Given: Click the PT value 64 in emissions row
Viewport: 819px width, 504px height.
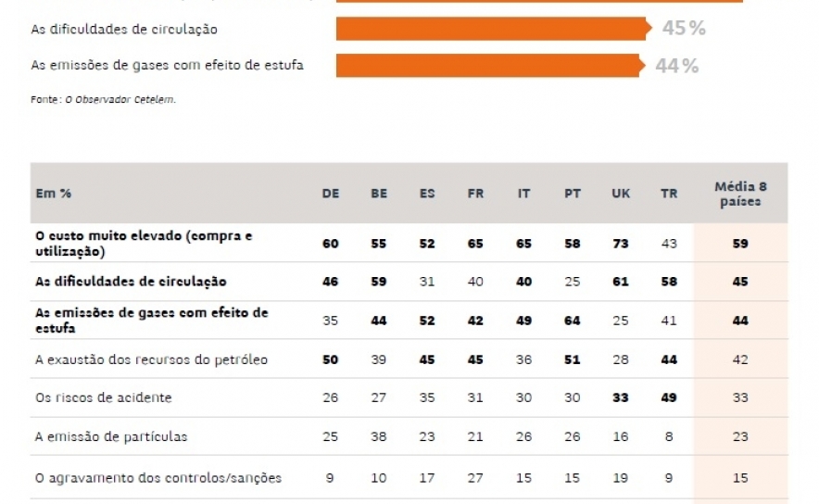Looking at the screenshot, I should click(573, 321).
